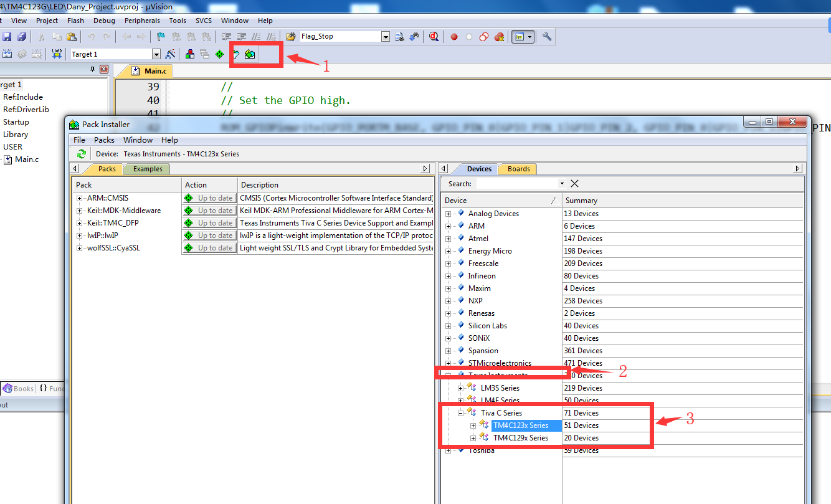Expand the Keil::TM4C_DFP pack row
The height and width of the screenshot is (504, 831).
click(x=80, y=223)
